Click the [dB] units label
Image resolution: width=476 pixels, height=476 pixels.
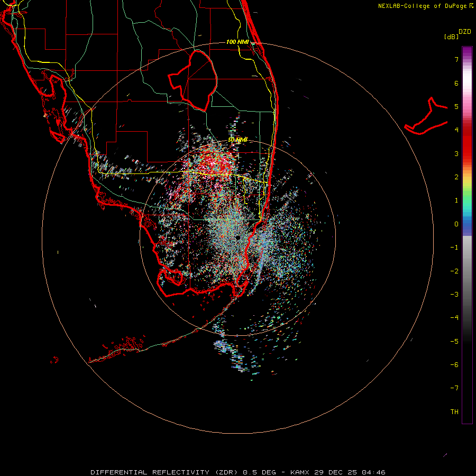[x=451, y=37]
